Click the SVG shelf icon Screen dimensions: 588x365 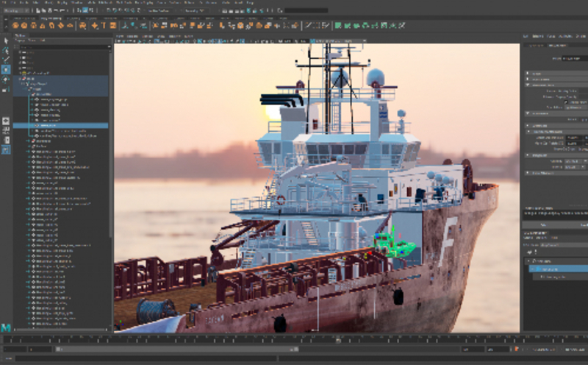pyautogui.click(x=112, y=26)
